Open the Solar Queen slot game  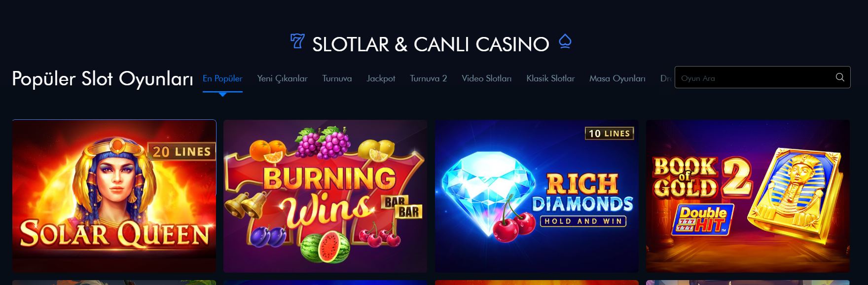click(114, 196)
